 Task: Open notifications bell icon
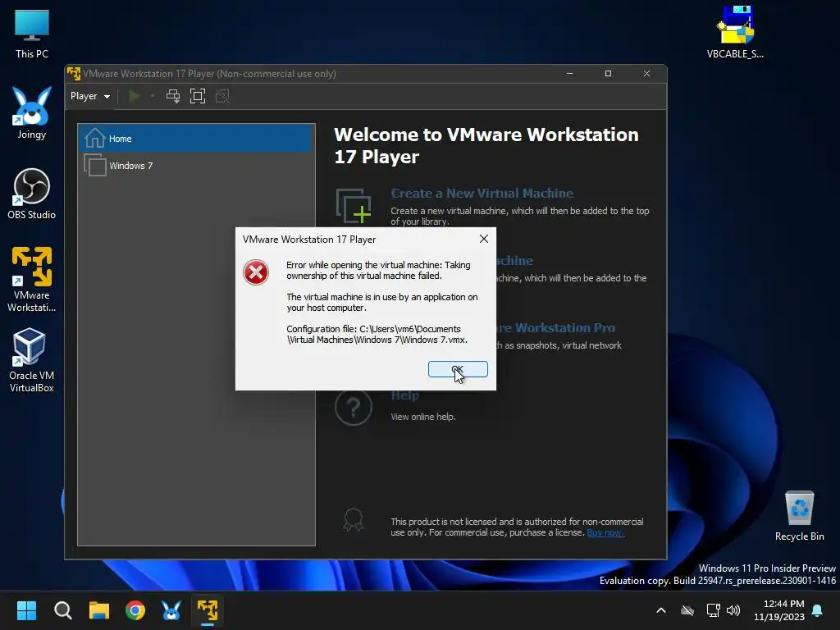pos(818,610)
